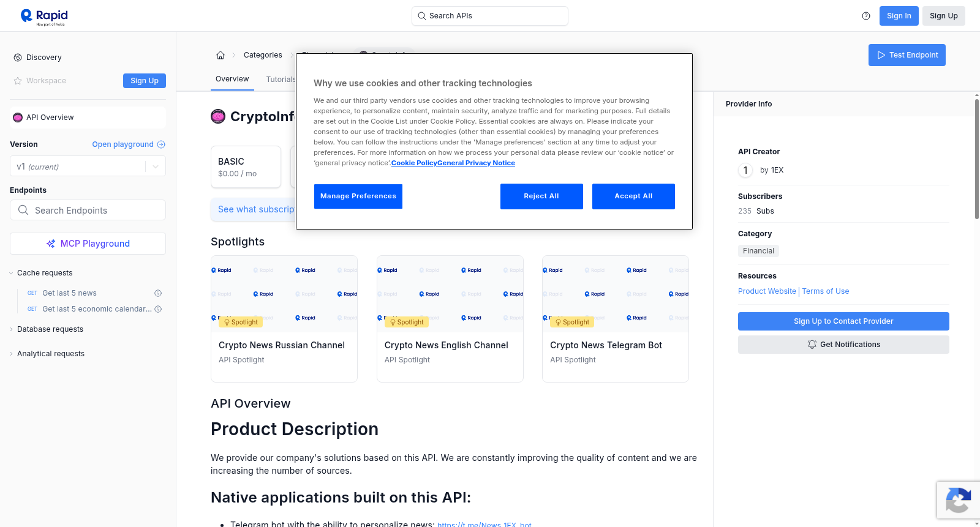Click the Test Endpoint button
The width and height of the screenshot is (980, 527).
(x=907, y=55)
